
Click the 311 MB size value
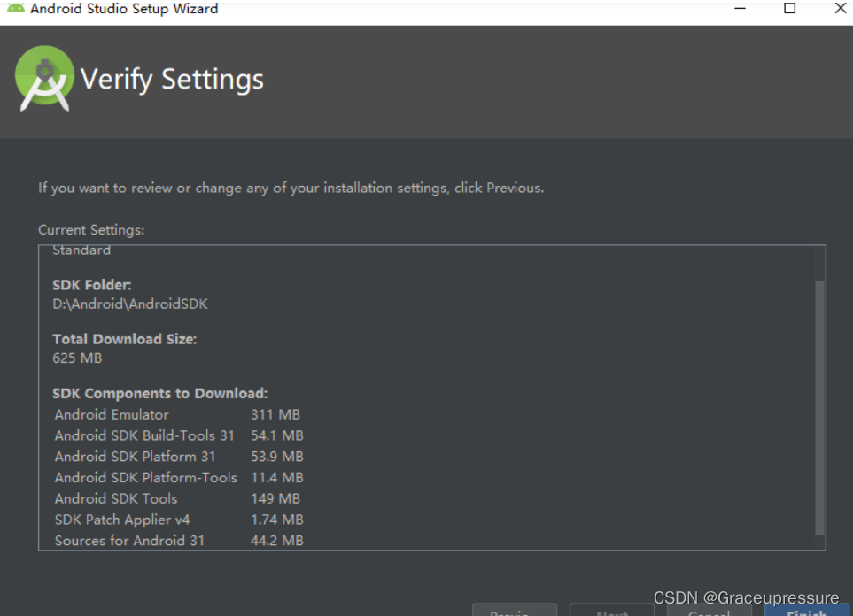point(275,414)
